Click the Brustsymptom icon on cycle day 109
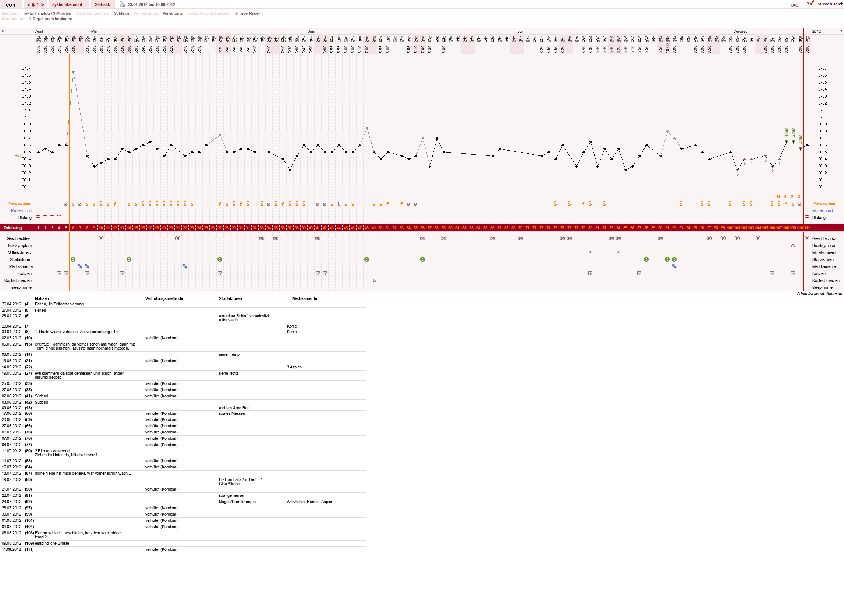This screenshot has height=616, width=844. point(793,245)
